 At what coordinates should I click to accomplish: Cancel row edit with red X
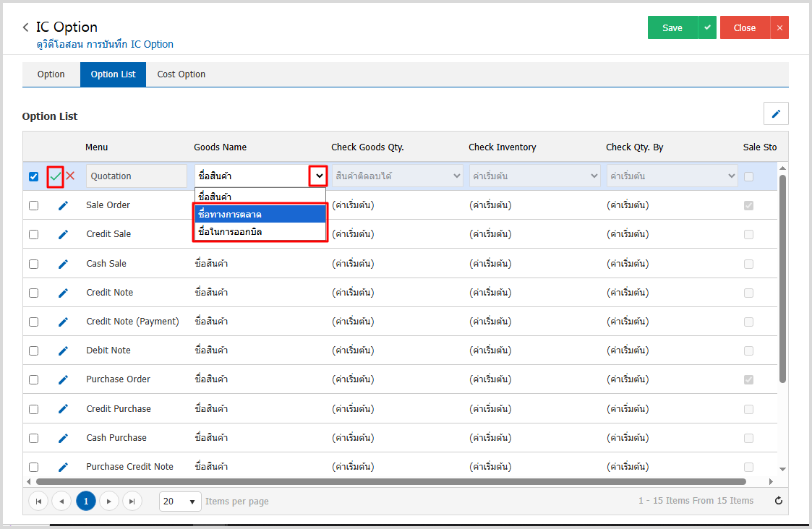click(x=70, y=176)
